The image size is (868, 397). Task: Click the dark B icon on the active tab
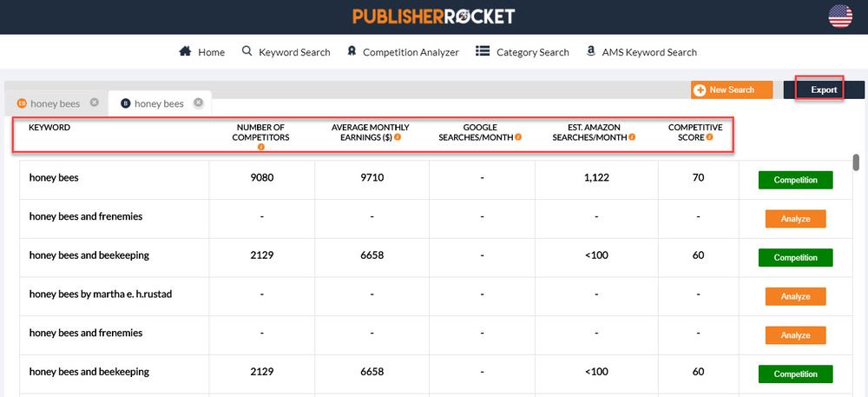coord(126,103)
